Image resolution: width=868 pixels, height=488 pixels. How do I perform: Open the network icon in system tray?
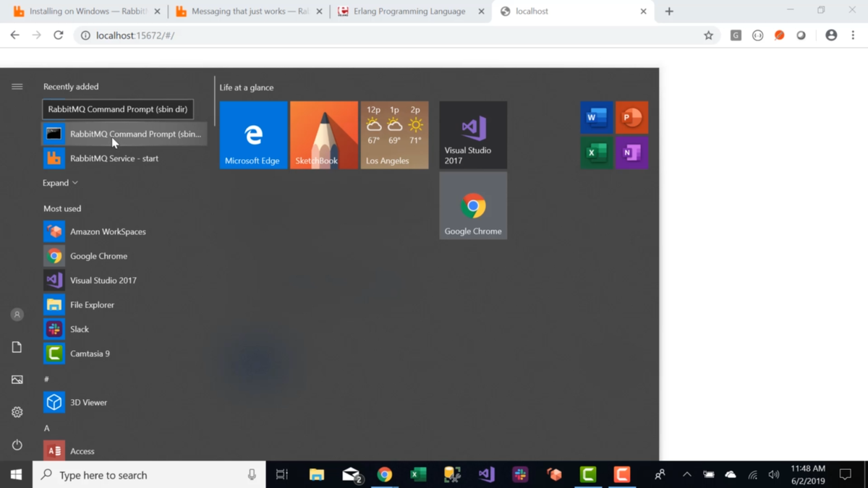(x=752, y=475)
